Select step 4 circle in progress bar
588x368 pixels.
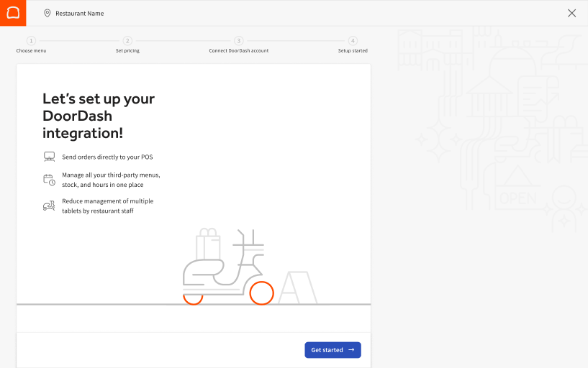click(353, 41)
